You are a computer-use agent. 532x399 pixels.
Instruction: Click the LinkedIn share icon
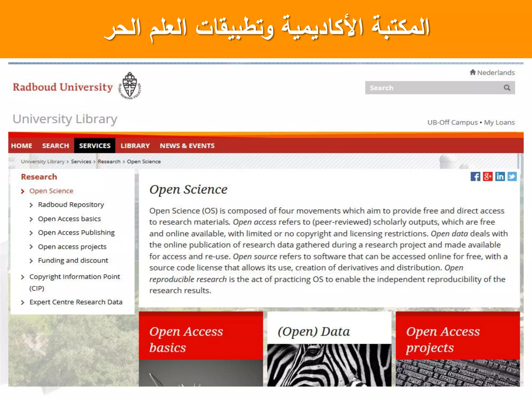[500, 177]
